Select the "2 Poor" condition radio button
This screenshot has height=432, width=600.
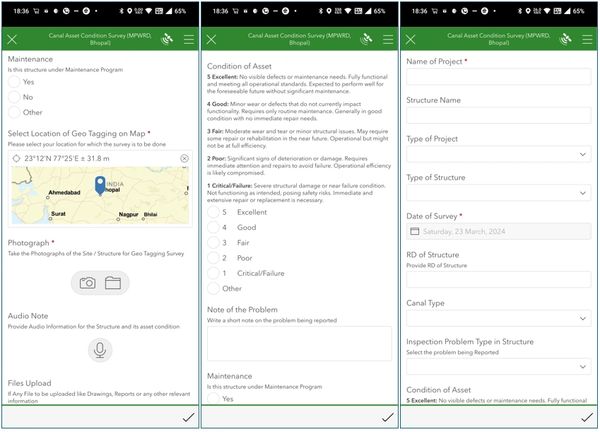213,258
